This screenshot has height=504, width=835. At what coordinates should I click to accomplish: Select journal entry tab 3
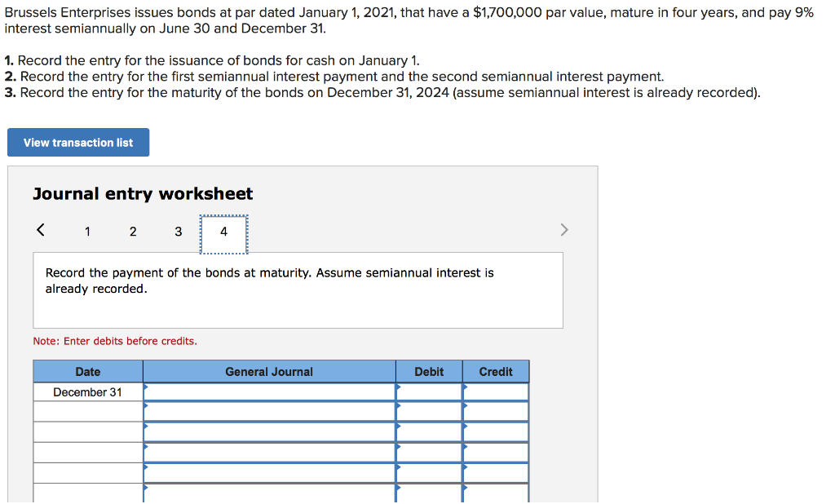(178, 232)
